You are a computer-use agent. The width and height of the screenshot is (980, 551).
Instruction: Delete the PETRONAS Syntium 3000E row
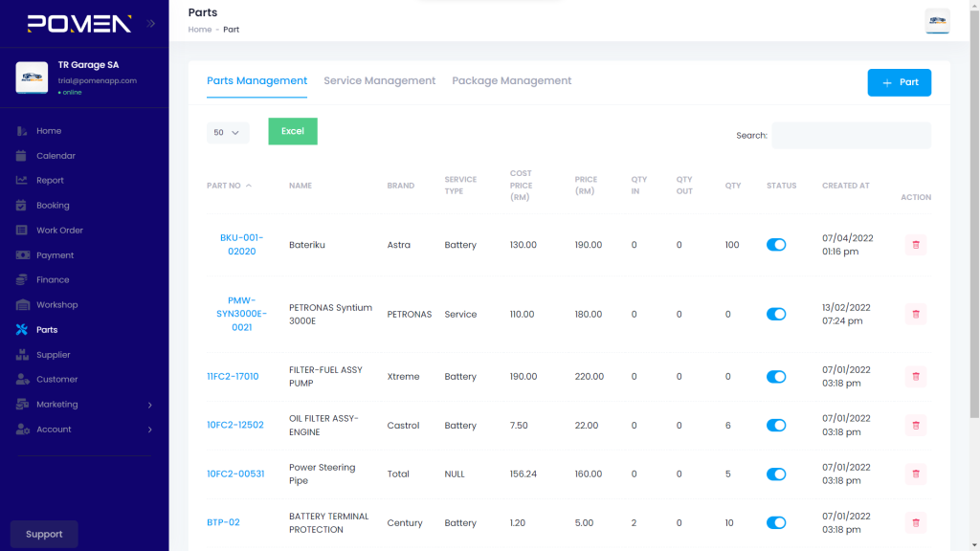[x=916, y=314]
